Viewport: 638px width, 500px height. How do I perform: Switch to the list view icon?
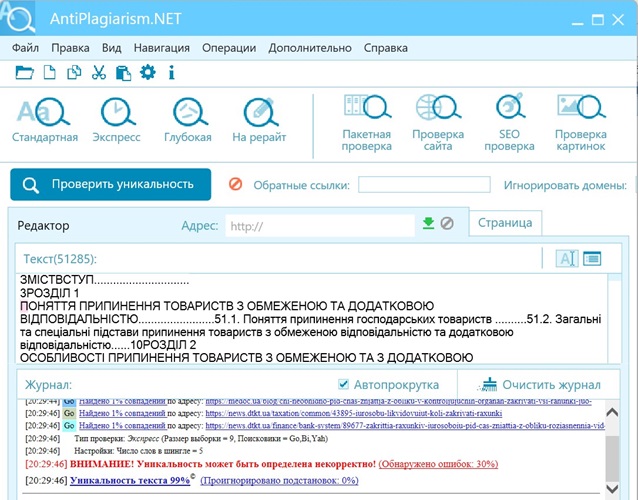click(592, 259)
